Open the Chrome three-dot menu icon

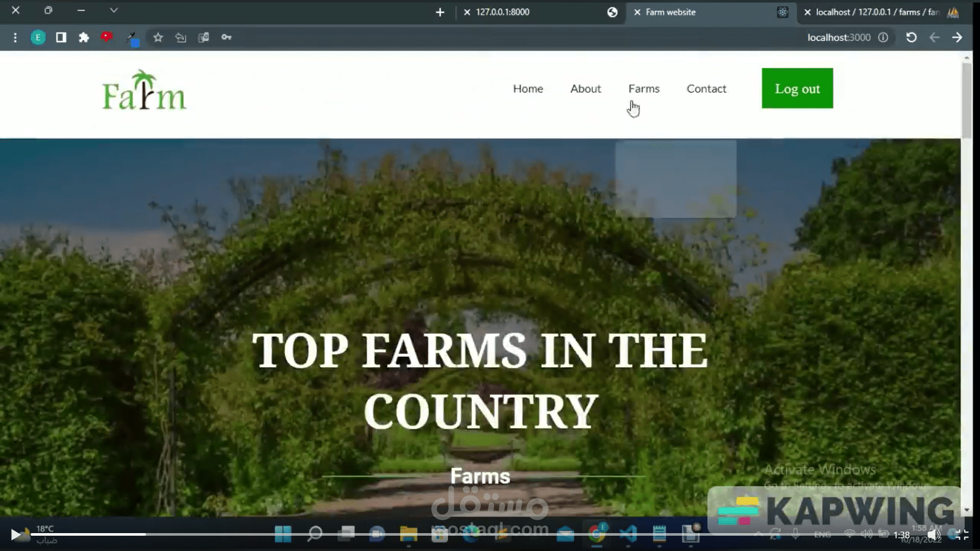point(15,37)
